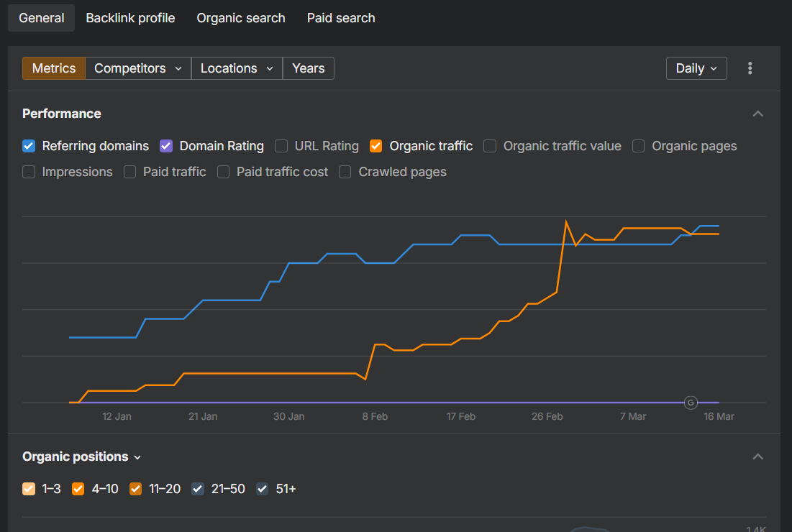Toggle the 1–3 positions checkbox
The height and width of the screenshot is (532, 792).
(29, 489)
